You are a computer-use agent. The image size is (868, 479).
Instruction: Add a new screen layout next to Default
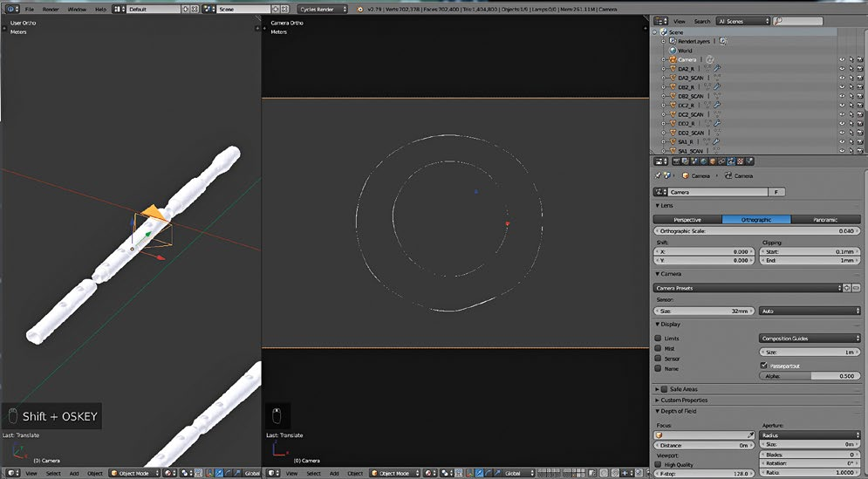[186, 10]
